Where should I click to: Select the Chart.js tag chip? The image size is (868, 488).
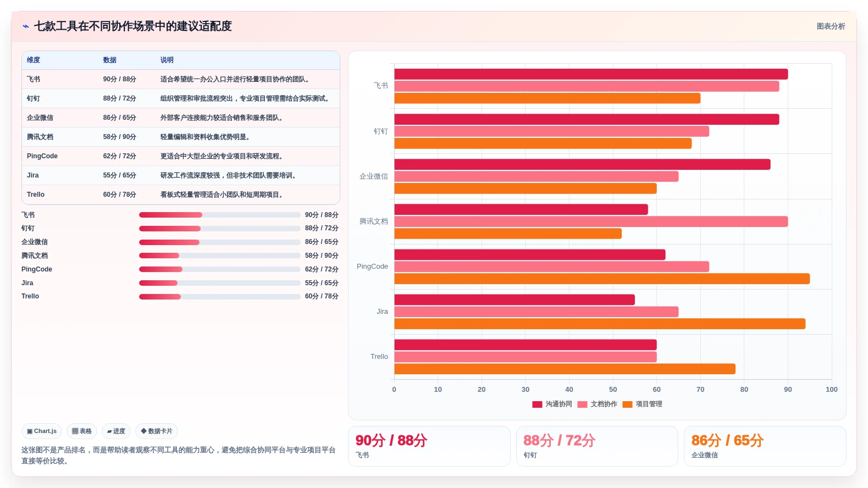(x=42, y=431)
